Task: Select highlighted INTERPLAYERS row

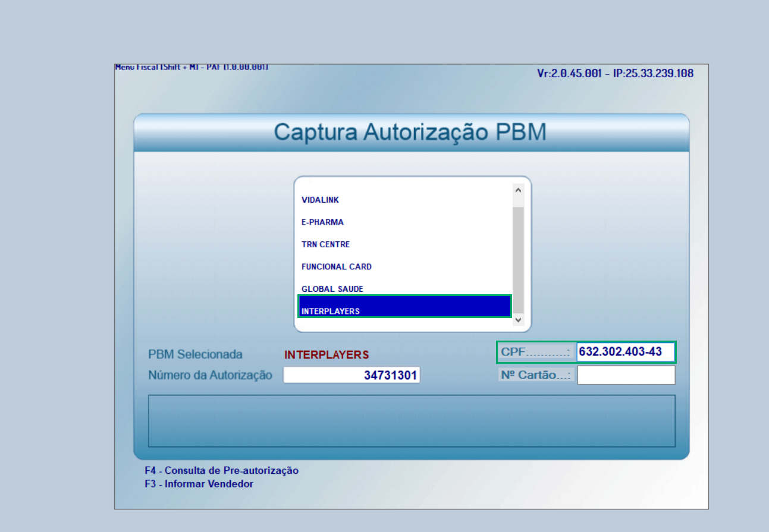Action: (404, 307)
